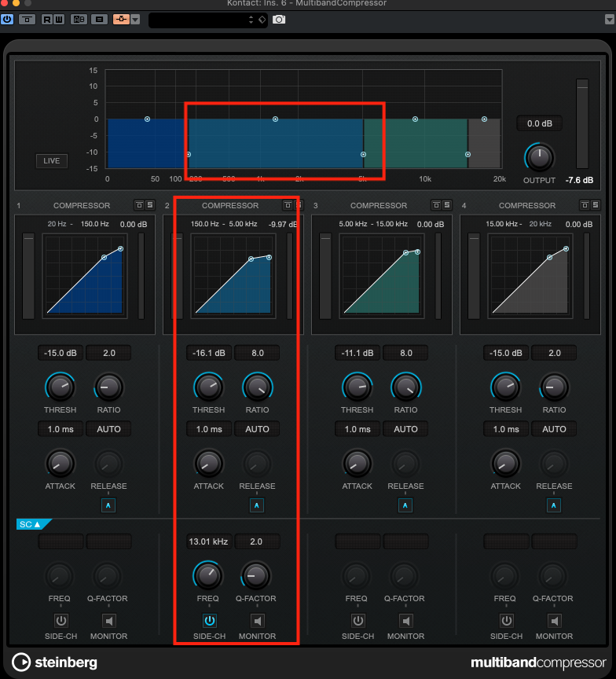This screenshot has height=679, width=616.
Task: Click MONITOR speaker icon for band 1
Action: [x=109, y=621]
